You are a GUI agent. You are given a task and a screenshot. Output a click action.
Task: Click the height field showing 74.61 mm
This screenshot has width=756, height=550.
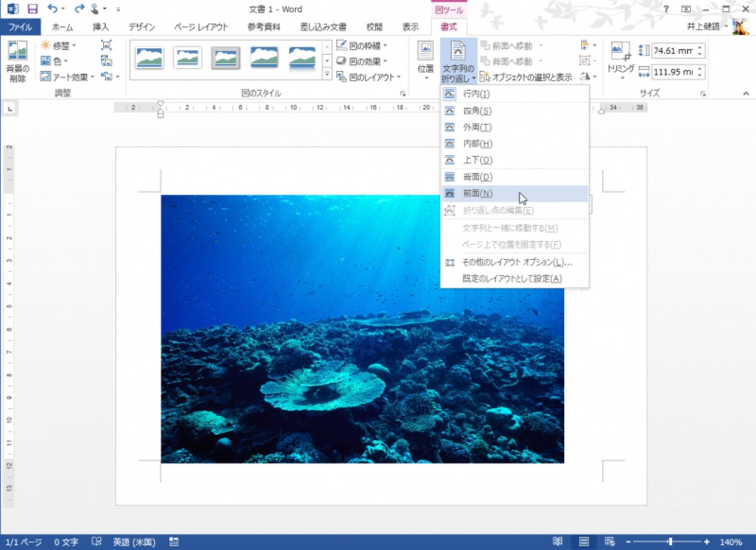674,51
